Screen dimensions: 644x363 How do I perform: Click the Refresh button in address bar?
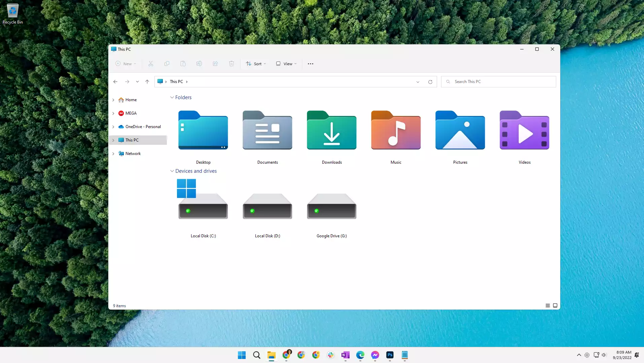(430, 82)
